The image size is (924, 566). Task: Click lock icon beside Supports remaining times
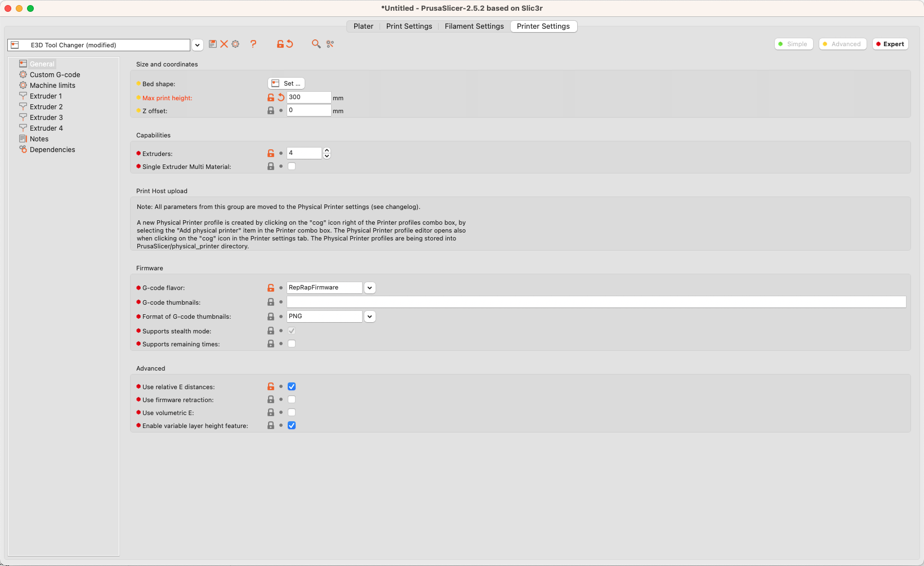(x=271, y=344)
